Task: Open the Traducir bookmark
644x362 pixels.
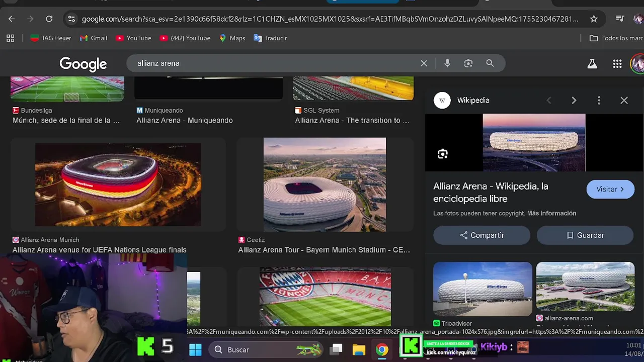Action: point(270,38)
